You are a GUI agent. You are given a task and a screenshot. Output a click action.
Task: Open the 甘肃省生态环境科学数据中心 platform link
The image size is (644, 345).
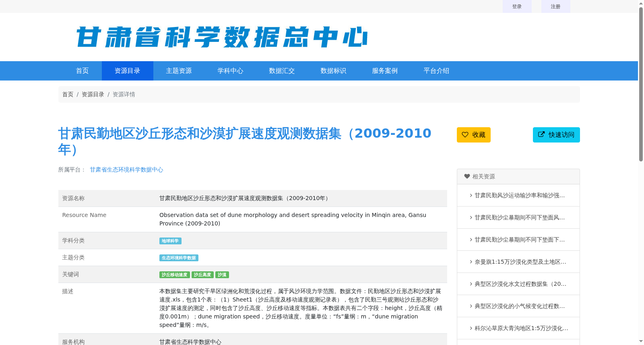pyautogui.click(x=126, y=170)
